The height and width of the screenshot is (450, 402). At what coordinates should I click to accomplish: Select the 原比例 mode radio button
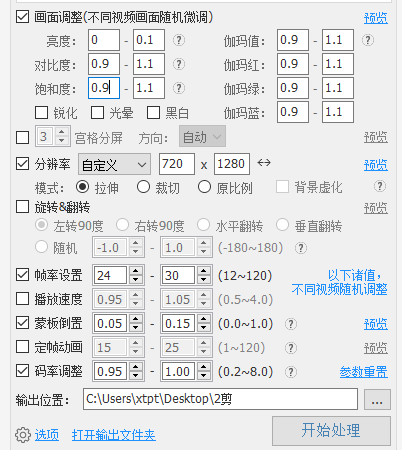204,187
